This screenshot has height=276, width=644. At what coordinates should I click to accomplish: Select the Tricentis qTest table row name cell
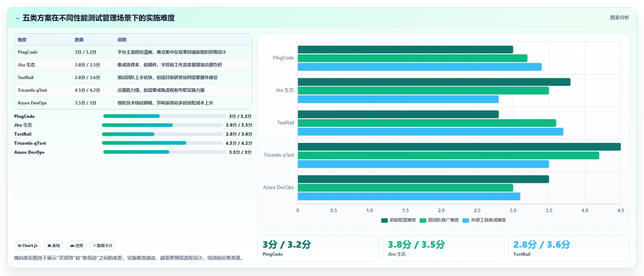click(x=32, y=90)
